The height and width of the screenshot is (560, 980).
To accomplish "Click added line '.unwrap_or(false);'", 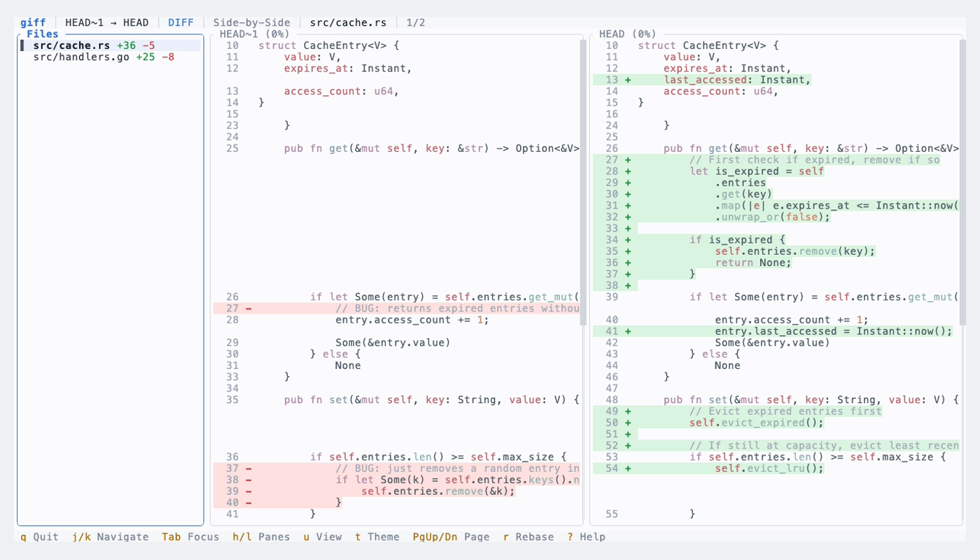I will click(712, 217).
